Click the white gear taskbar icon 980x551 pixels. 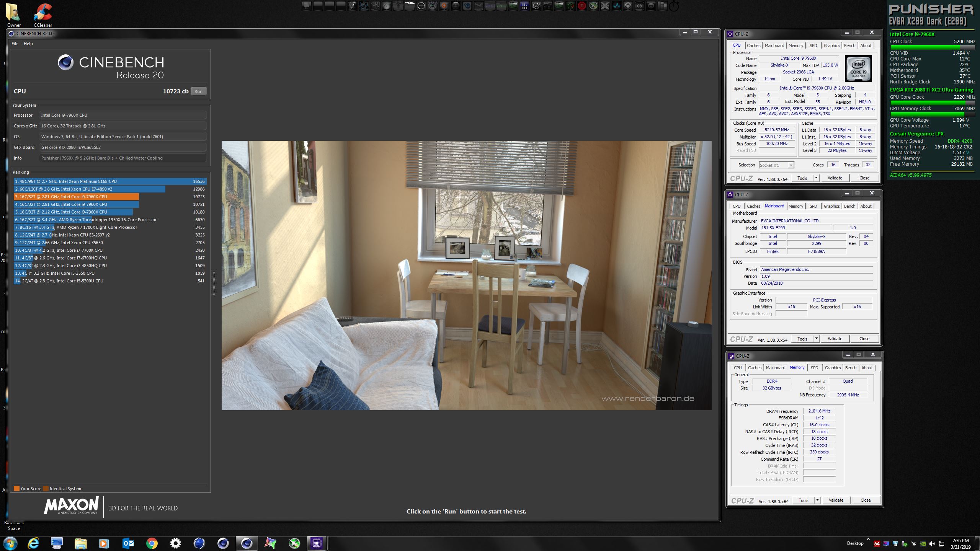pyautogui.click(x=176, y=543)
